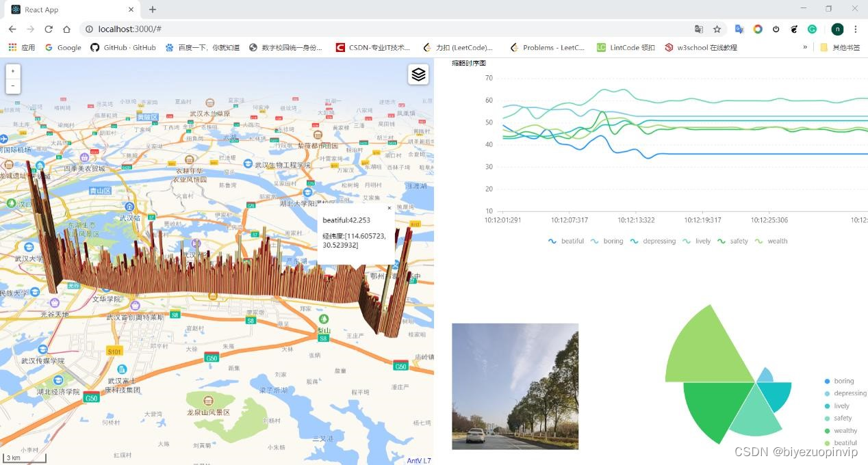Open the LintCode 领扣 bookmark
This screenshot has height=465, width=868.
[626, 48]
